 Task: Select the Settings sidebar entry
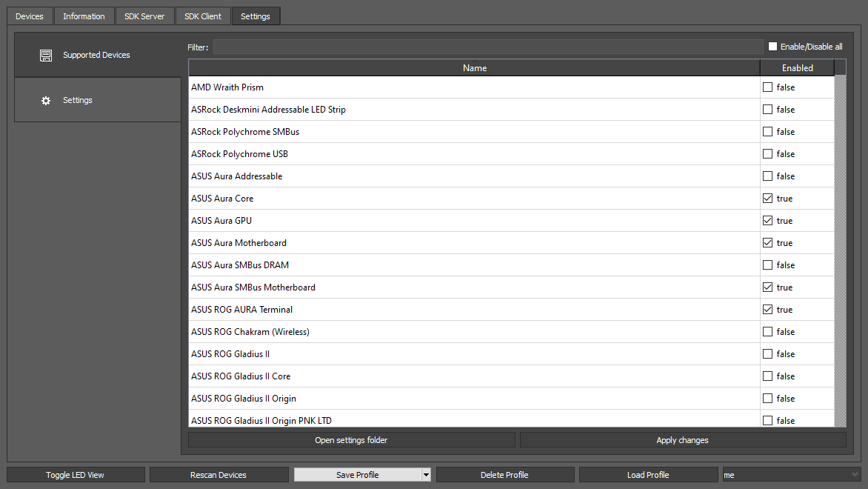coord(98,100)
